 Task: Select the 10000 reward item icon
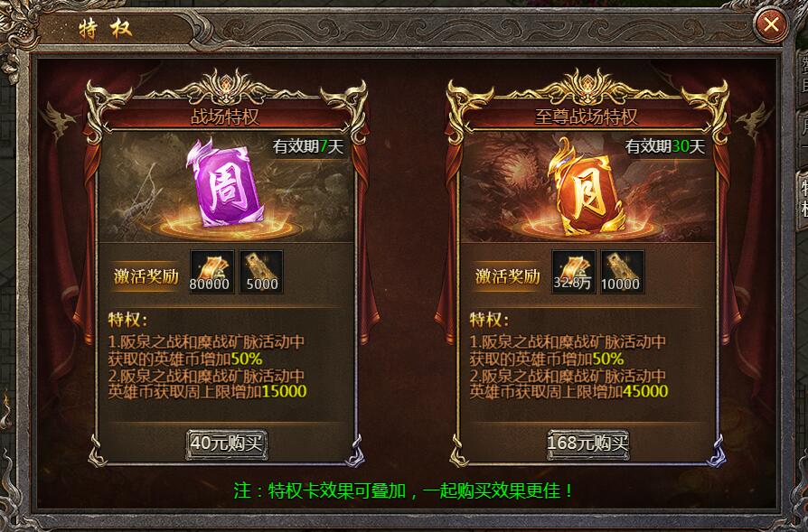point(623,271)
